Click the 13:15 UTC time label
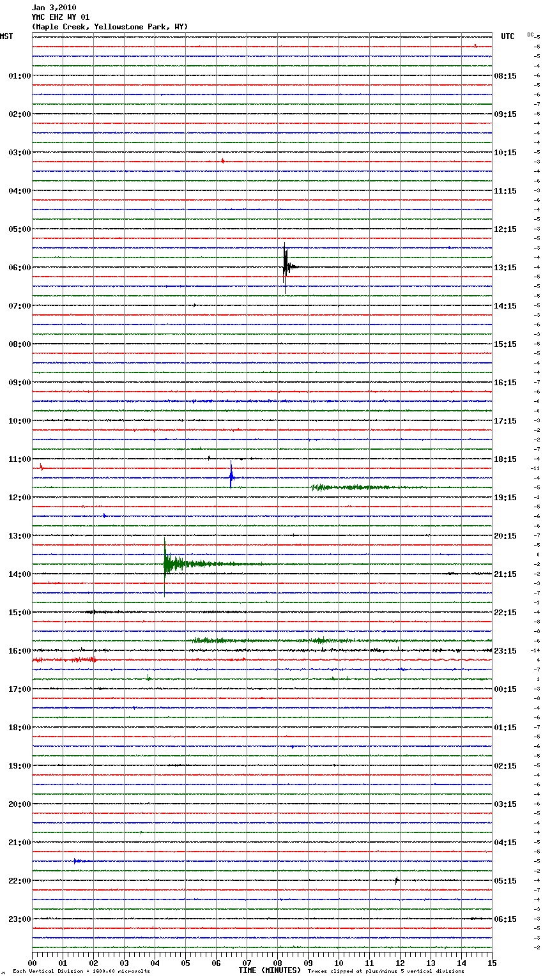This screenshot has height=980, width=543. (x=505, y=268)
